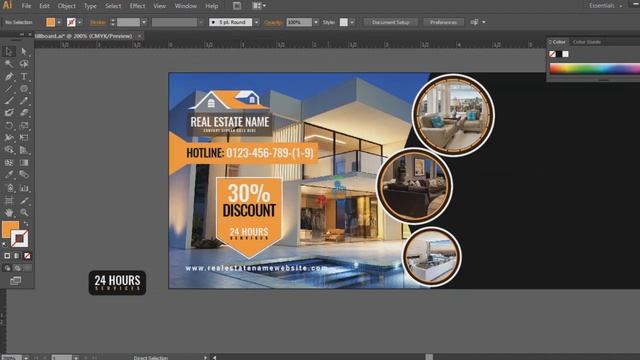
Task: Choose the Blend tool
Action: pos(24,175)
